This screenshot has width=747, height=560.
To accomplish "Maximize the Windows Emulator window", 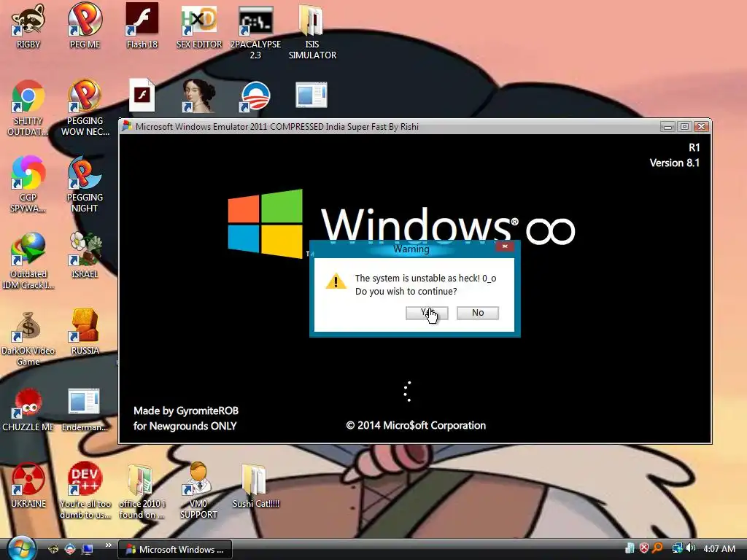I will pos(684,127).
